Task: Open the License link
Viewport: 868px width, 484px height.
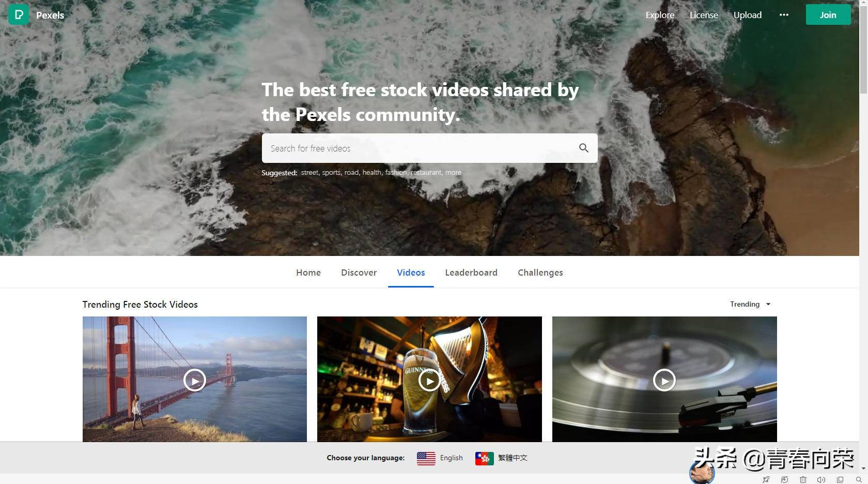Action: [x=704, y=15]
